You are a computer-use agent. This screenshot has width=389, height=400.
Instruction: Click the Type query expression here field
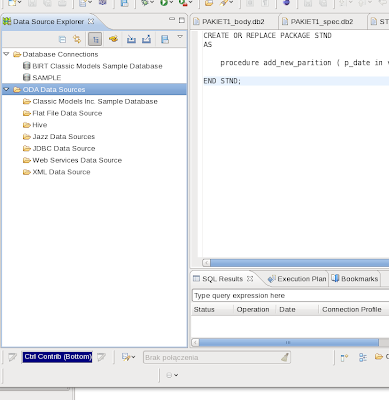[x=291, y=296]
